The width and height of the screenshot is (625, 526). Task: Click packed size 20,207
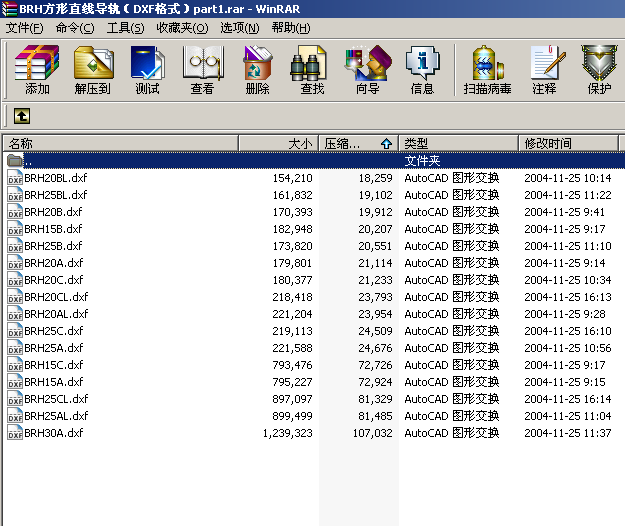pos(375,229)
